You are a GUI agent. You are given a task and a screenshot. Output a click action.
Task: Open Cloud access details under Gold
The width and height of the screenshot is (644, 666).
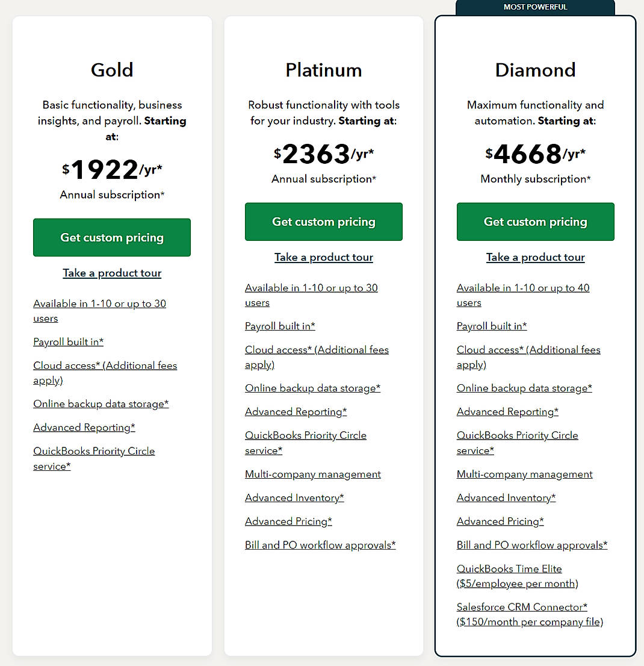[105, 366]
